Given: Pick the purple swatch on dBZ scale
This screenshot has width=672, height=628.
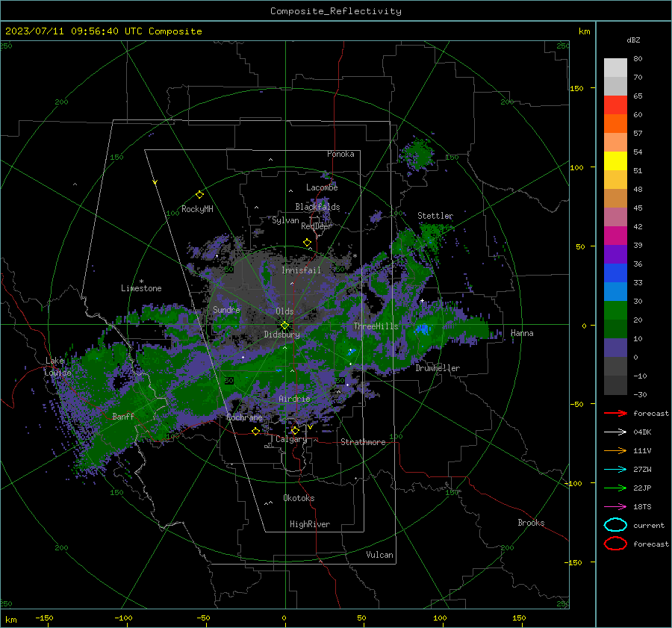Looking at the screenshot, I should click(615, 254).
